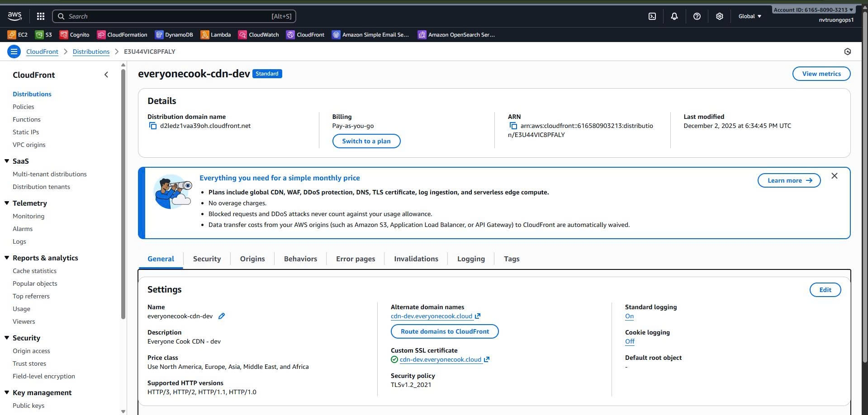Open DynamoDB bookmark shortcut

[174, 35]
